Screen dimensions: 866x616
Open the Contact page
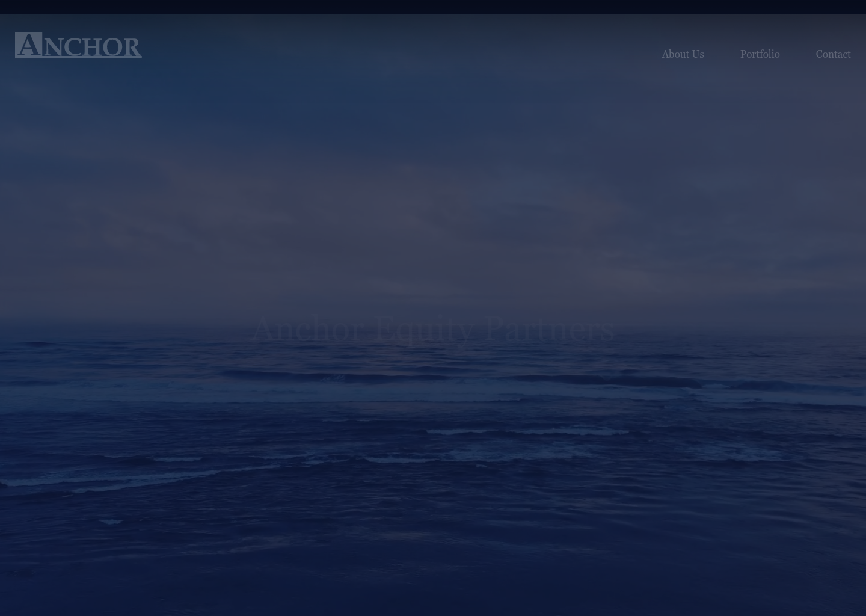(x=833, y=54)
